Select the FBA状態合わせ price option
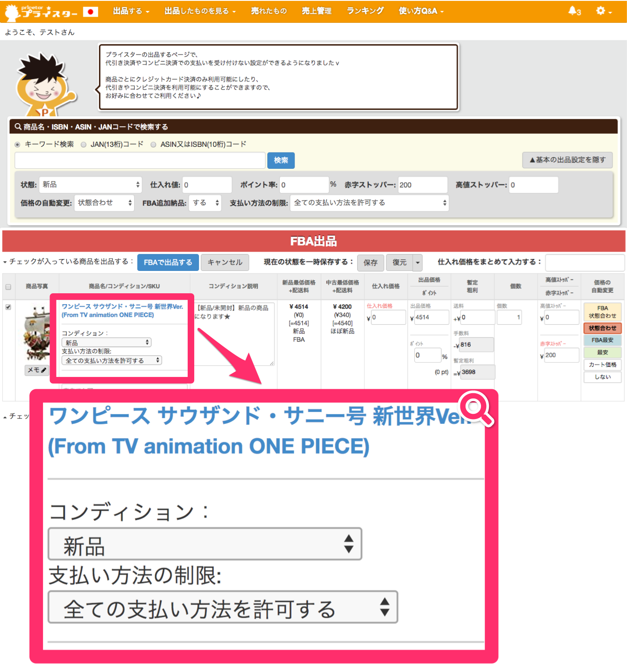 click(x=602, y=312)
